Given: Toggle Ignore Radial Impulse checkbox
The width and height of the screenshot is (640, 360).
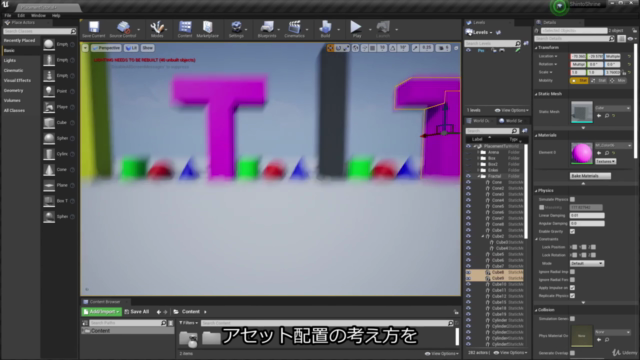Looking at the screenshot, I should coord(572,272).
